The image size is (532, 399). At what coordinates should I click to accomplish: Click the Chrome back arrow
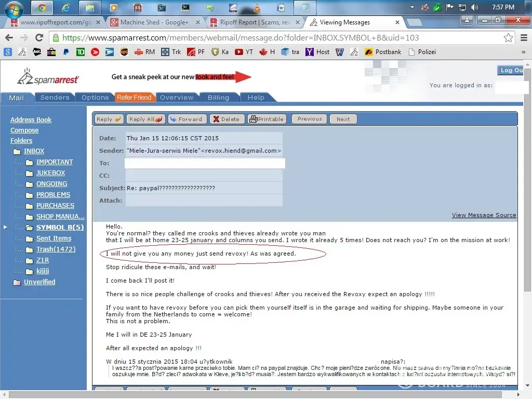pos(9,38)
